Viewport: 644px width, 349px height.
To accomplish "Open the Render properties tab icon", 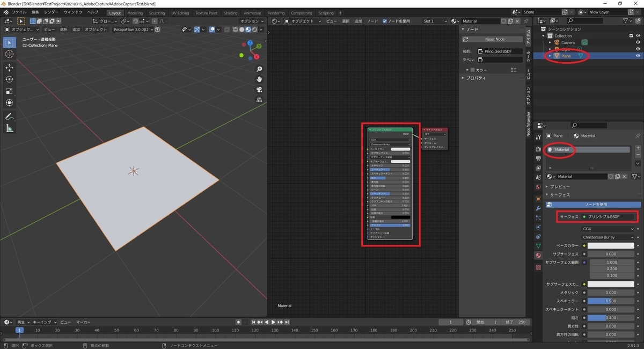I will point(538,149).
